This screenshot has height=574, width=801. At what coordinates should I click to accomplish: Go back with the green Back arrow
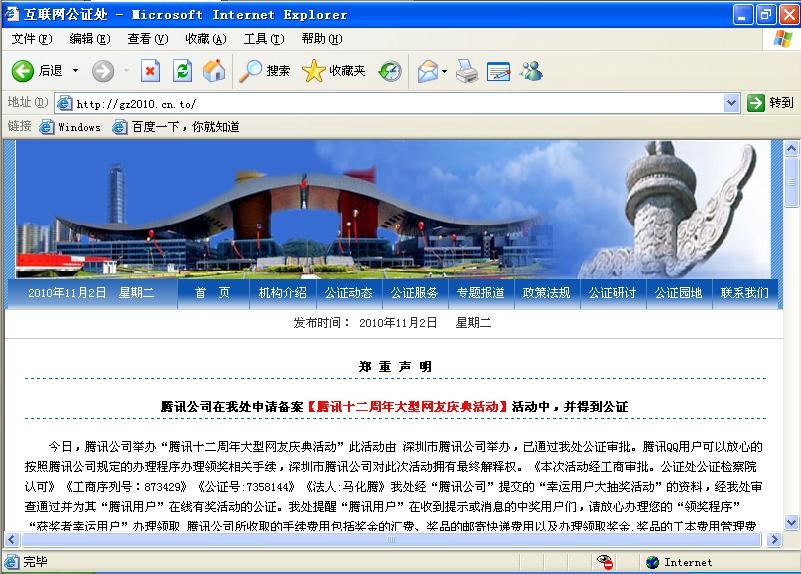click(22, 71)
